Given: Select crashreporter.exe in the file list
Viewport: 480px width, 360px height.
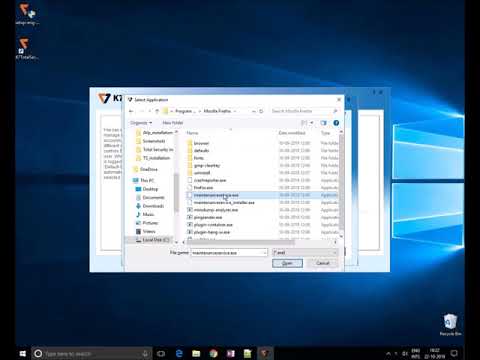Looking at the screenshot, I should tap(210, 180).
